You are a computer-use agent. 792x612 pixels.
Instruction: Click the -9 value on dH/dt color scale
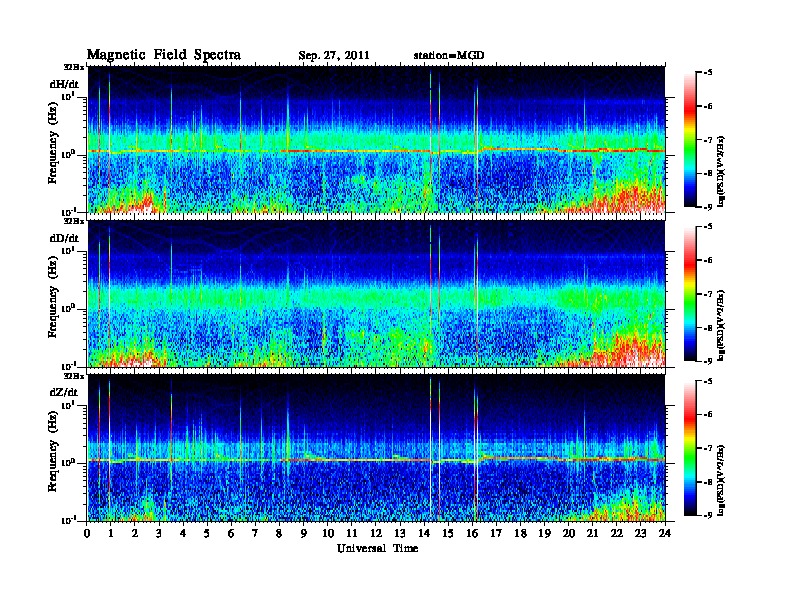click(x=708, y=207)
